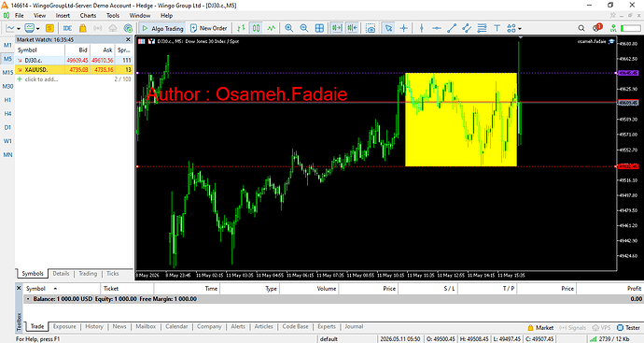This screenshot has width=644, height=343.
Task: Switch chart to candlesticks type
Action: pos(257,28)
